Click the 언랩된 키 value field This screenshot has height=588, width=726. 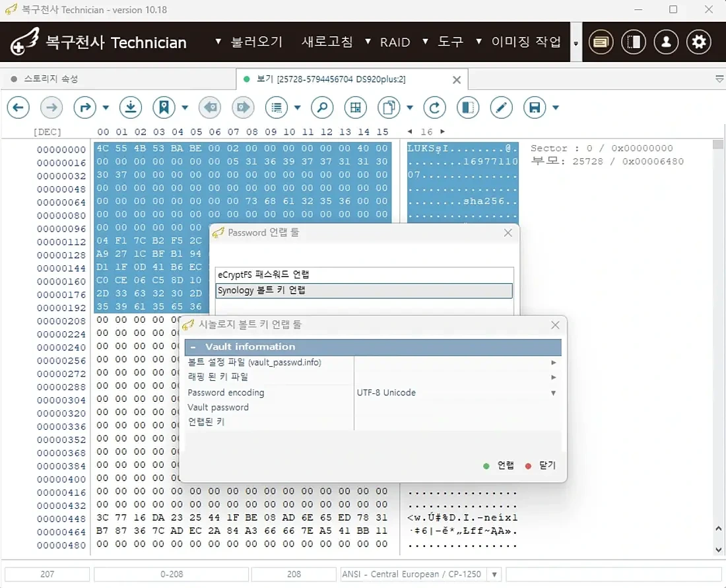point(457,422)
